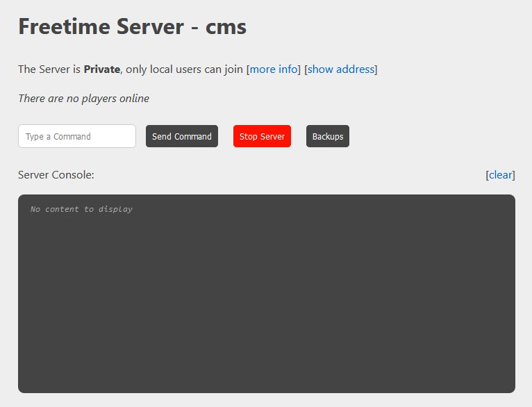This screenshot has height=407, width=532.
Task: Click the bold 'Private' status word
Action: coord(102,69)
